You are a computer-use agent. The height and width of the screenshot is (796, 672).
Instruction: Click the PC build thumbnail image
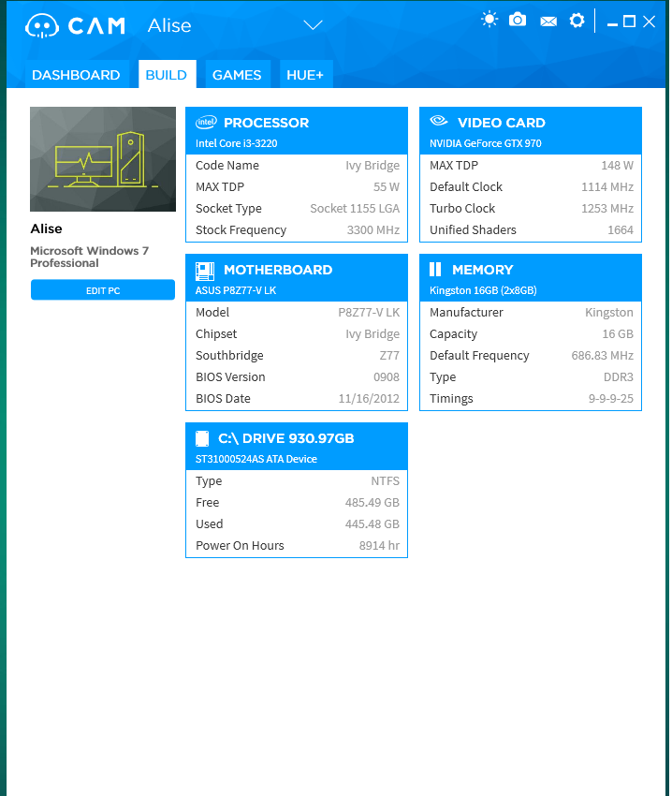click(x=103, y=159)
